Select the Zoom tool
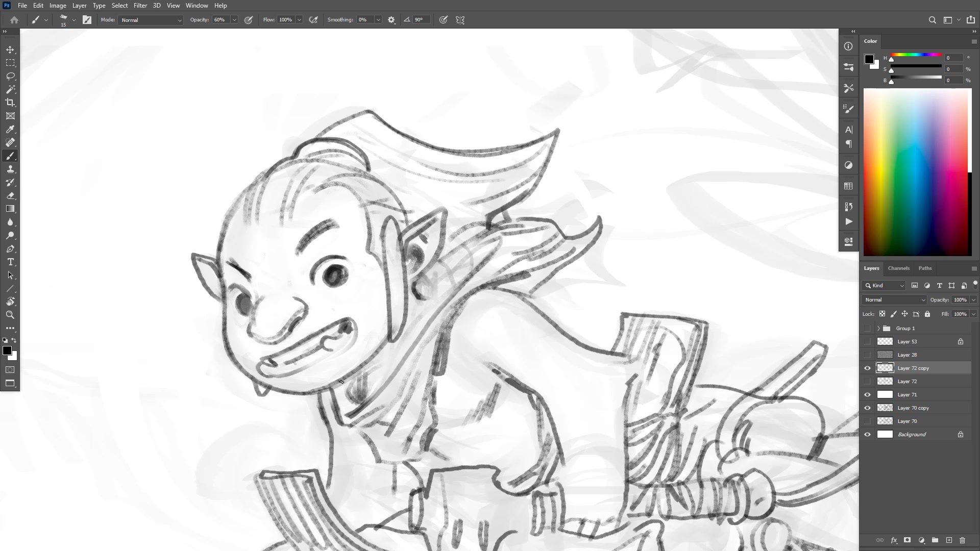Screen dimensions: 980x551 pyautogui.click(x=10, y=315)
